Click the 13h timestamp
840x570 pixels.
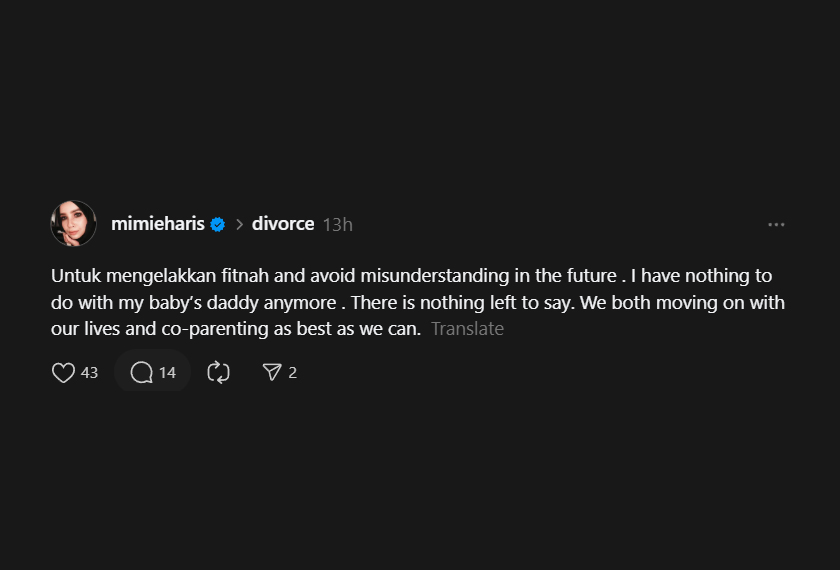coord(338,225)
